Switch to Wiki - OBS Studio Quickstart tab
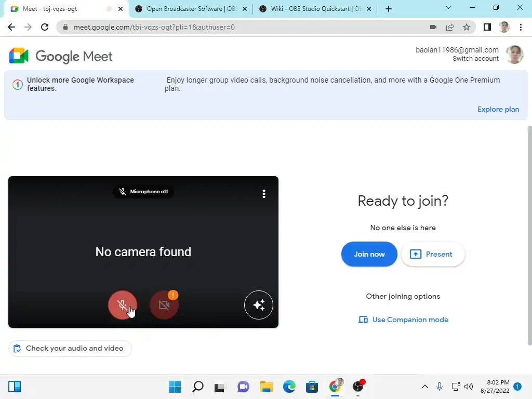The width and height of the screenshot is (532, 399). click(315, 9)
